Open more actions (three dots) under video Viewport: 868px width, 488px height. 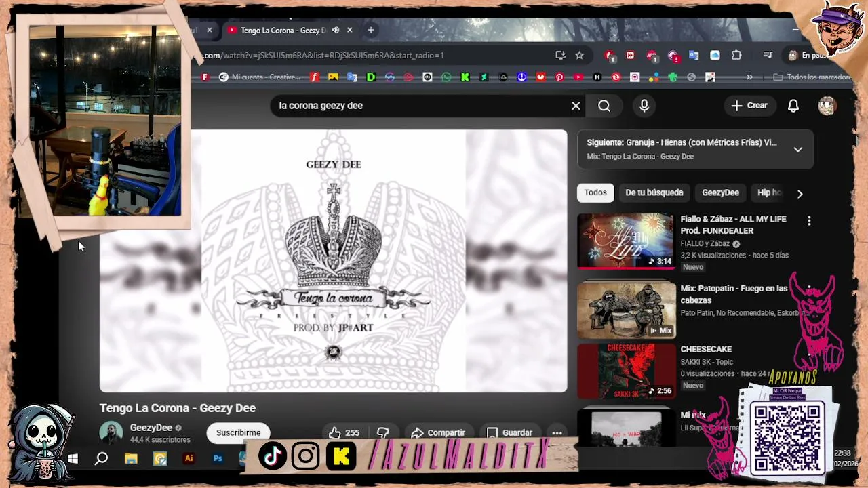pos(557,432)
